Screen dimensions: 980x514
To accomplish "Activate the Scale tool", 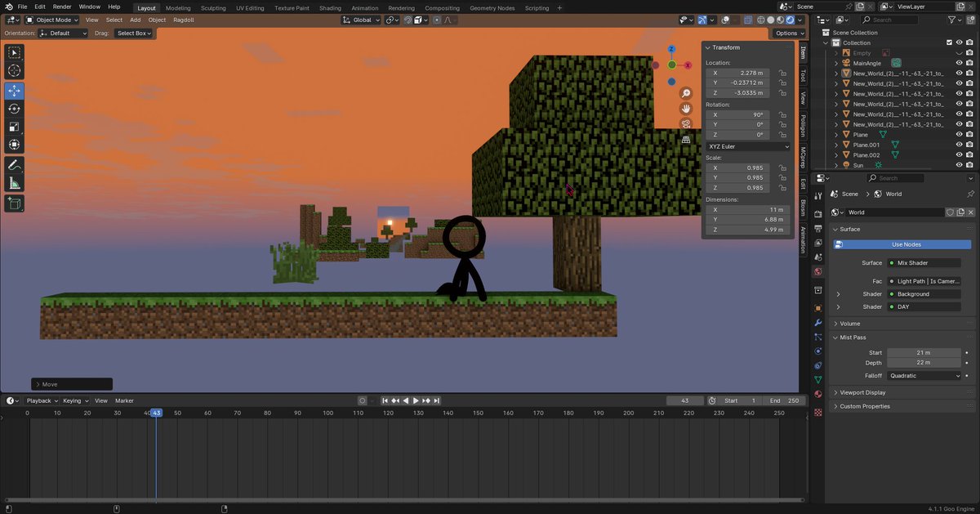I will pyautogui.click(x=15, y=127).
